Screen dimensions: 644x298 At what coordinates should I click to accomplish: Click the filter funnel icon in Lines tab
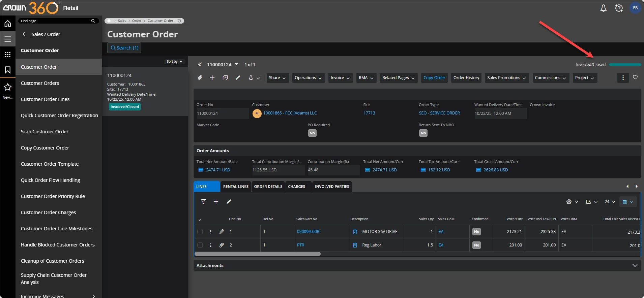[203, 202]
